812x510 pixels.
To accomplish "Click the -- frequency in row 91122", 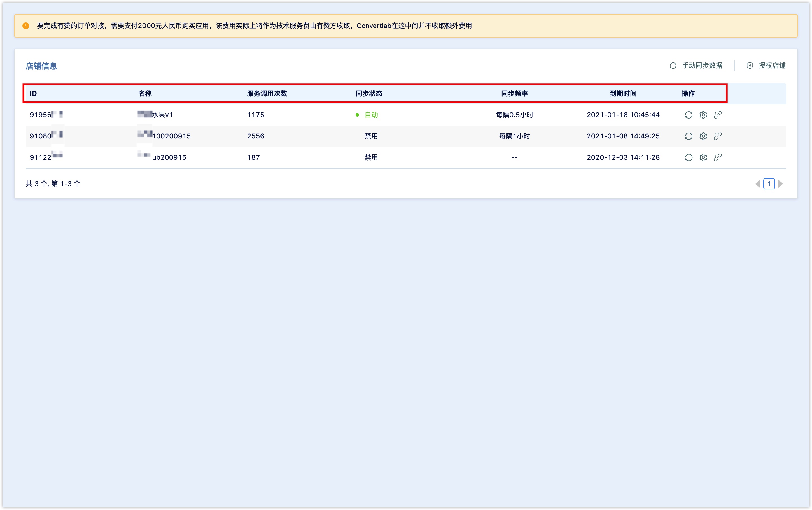I will (x=514, y=157).
